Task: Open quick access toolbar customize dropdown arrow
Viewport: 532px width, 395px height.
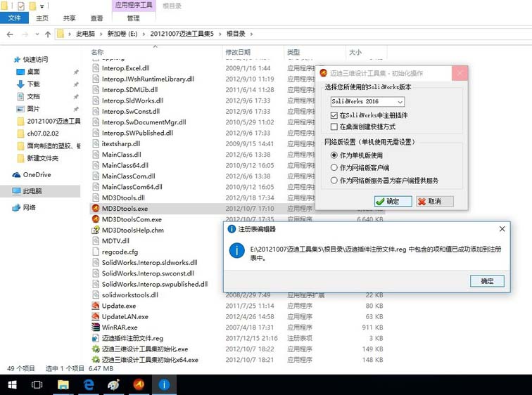Action: point(42,6)
